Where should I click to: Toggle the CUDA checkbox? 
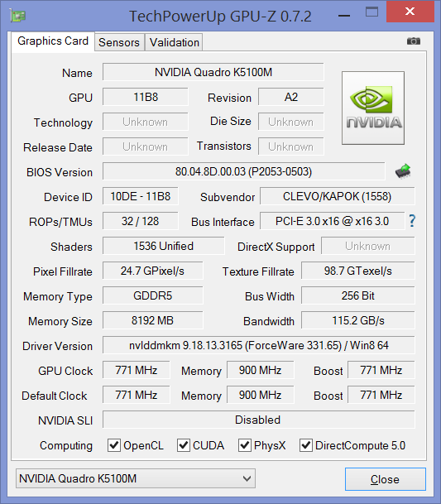tap(184, 445)
